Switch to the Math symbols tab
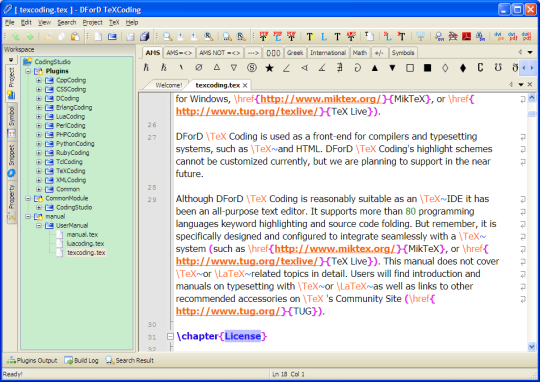 tap(360, 53)
